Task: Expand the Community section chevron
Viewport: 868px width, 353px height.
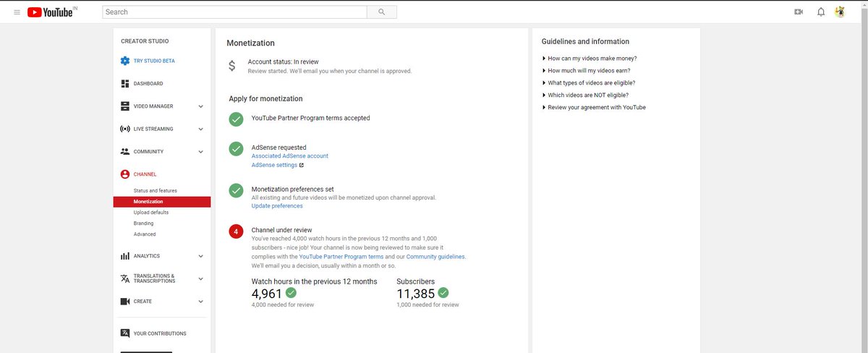Action: [200, 152]
